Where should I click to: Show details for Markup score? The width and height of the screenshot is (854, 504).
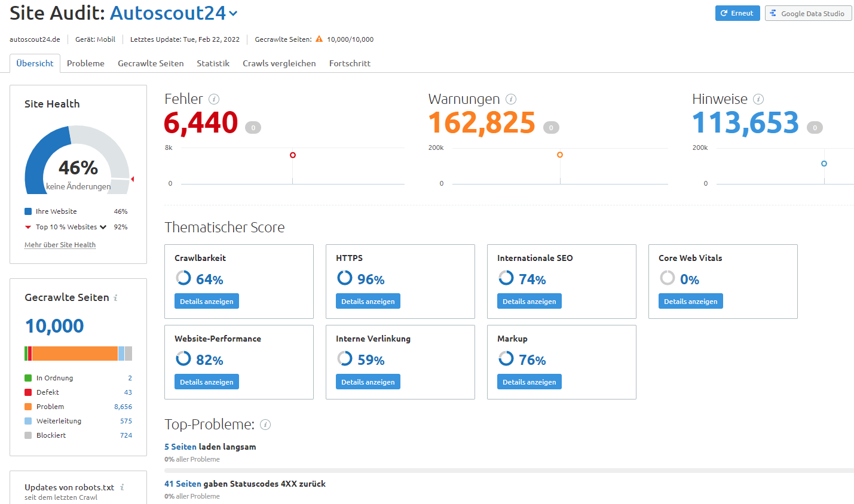[x=529, y=382]
